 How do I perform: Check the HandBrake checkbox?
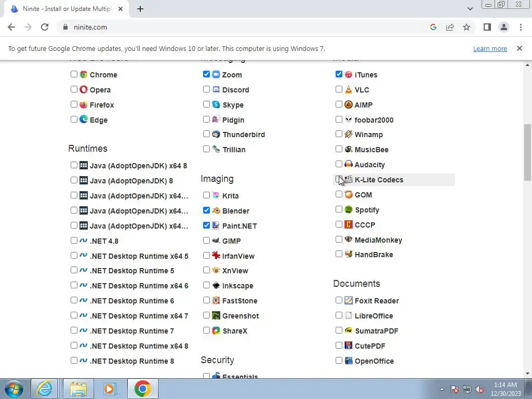pyautogui.click(x=339, y=254)
